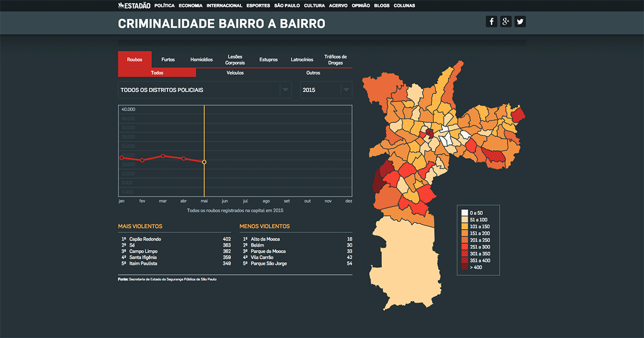Screen dimensions: 644x338
Task: Choose the Outros subcategory
Action: pos(313,73)
